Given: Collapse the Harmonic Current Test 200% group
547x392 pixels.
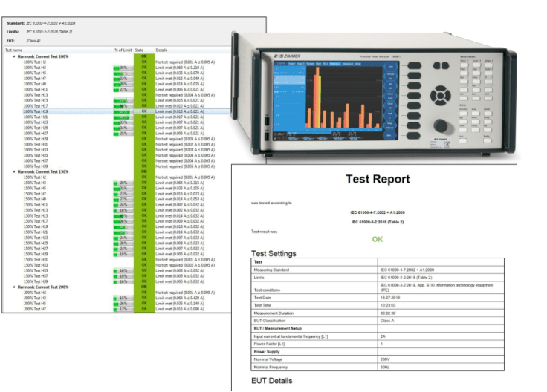Looking at the screenshot, I should 13,287.
